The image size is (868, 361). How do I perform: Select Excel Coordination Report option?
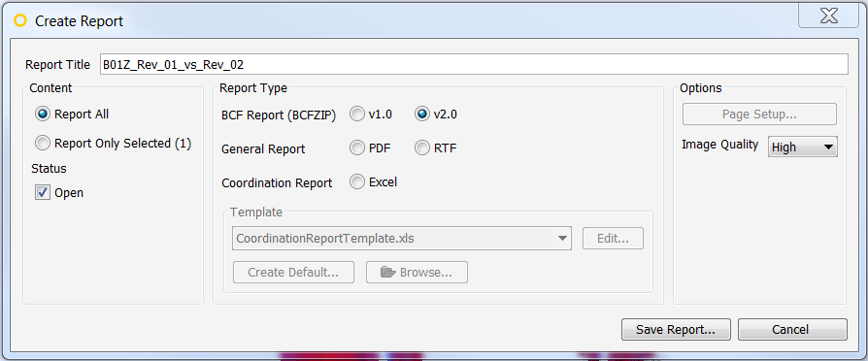pyautogui.click(x=357, y=181)
